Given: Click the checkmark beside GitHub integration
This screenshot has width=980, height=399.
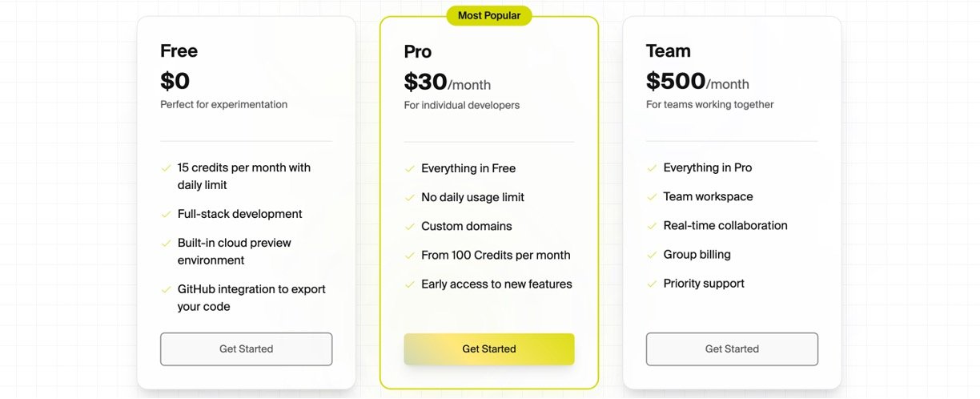Looking at the screenshot, I should 167,289.
